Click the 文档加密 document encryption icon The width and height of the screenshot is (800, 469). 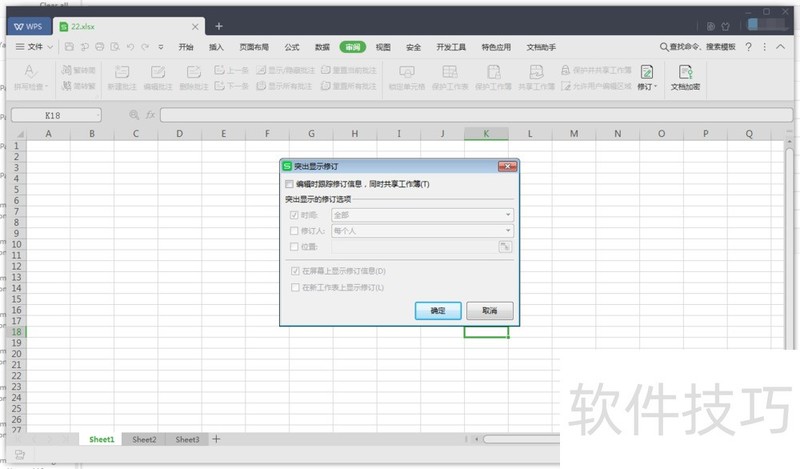coord(685,72)
